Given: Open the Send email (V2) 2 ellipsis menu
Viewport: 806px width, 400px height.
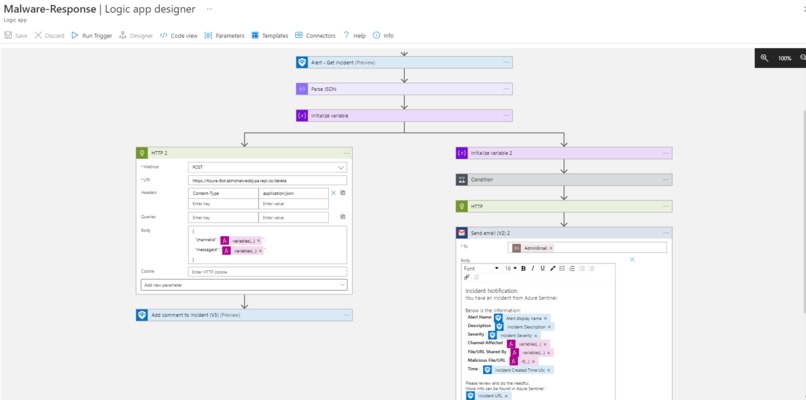Looking at the screenshot, I should pyautogui.click(x=666, y=233).
